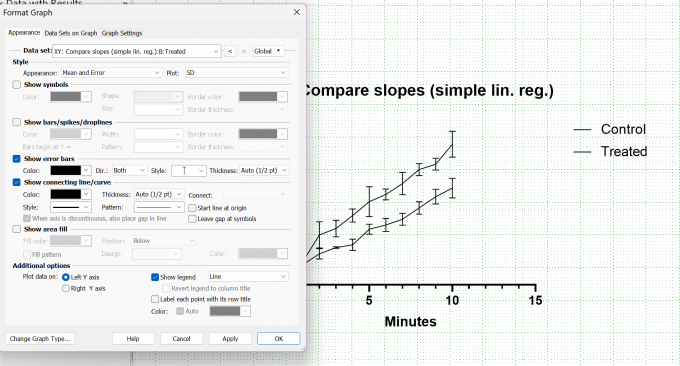The image size is (680, 366).
Task: Open the Graph Settings tab
Action: click(122, 33)
